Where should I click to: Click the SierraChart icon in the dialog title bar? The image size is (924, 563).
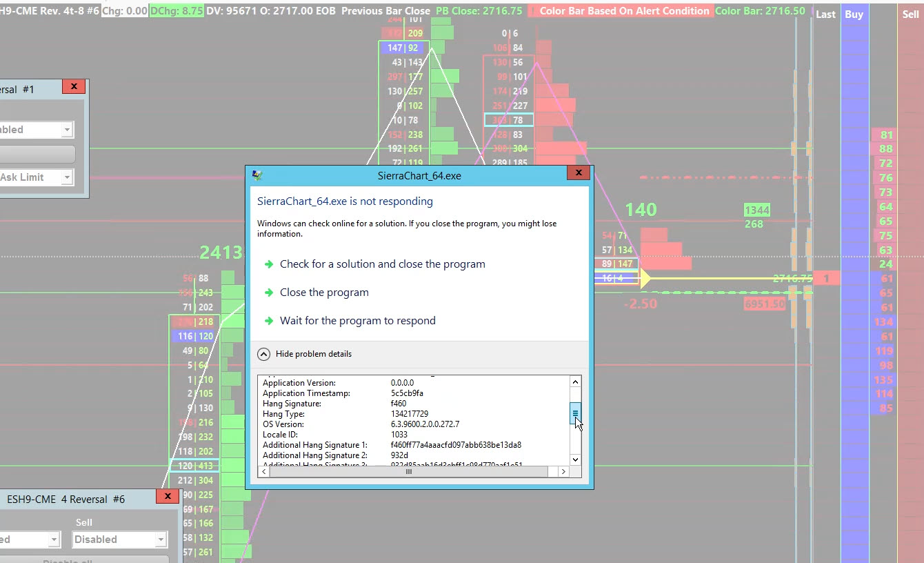point(258,175)
